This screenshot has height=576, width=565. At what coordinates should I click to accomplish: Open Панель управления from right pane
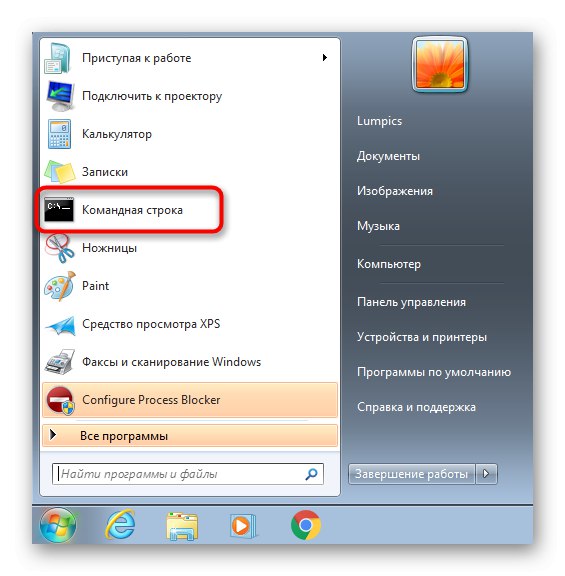click(411, 302)
